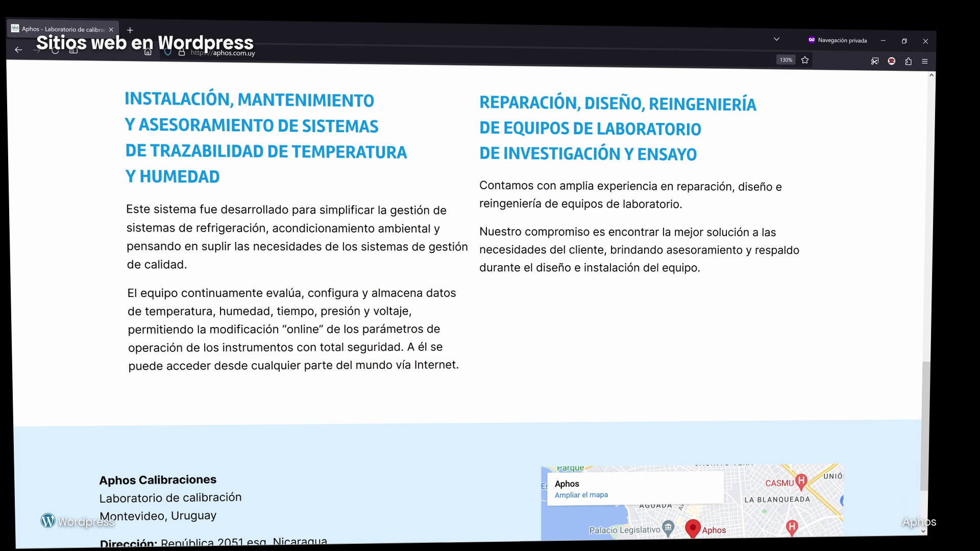Click the LA BLANQUEADA map label
Viewport: 980px width, 551px height.
pyautogui.click(x=777, y=499)
